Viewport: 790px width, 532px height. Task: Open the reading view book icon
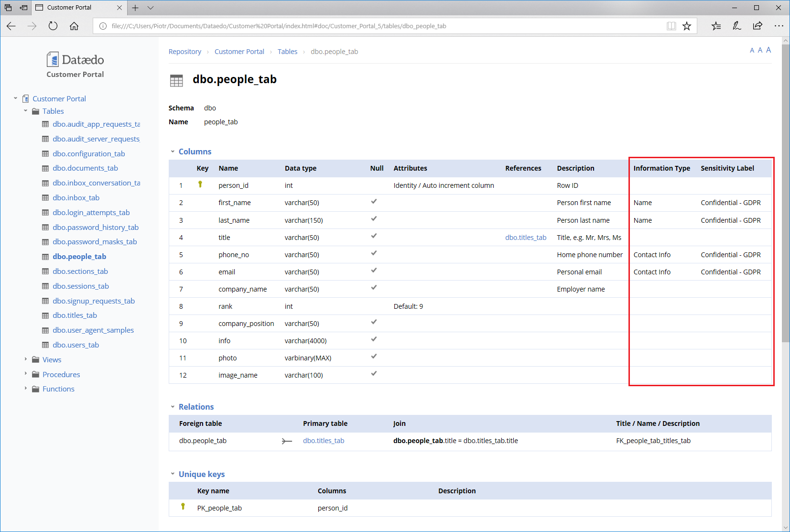671,26
